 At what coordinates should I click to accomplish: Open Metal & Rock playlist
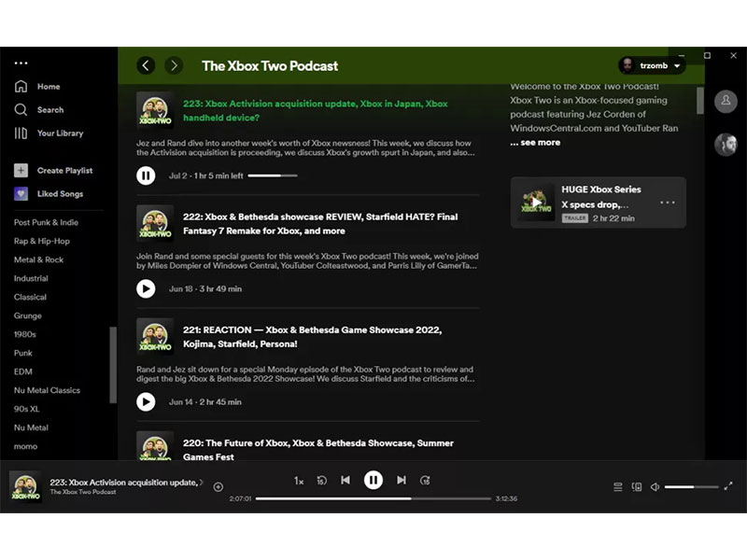click(x=38, y=259)
